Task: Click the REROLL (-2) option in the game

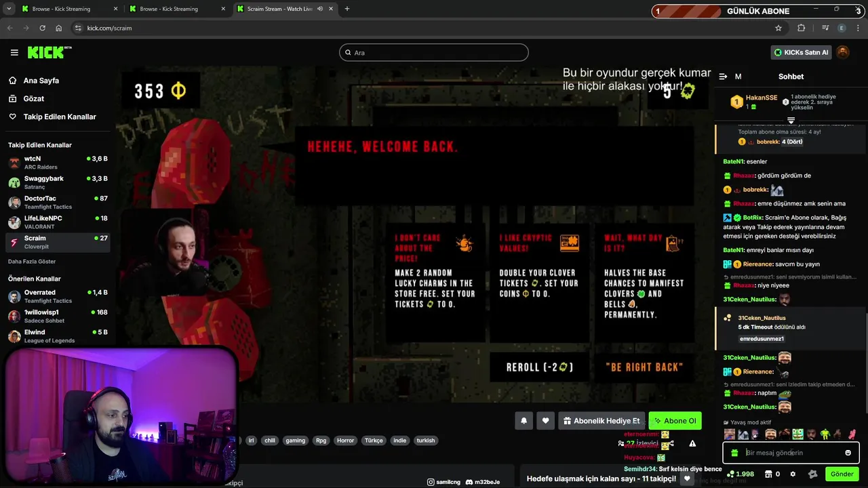Action: tap(540, 367)
